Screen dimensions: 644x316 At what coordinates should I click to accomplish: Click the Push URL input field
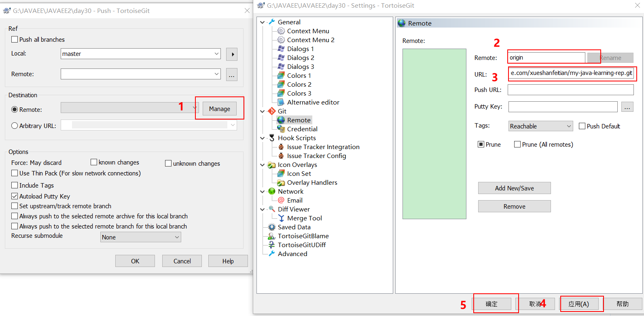point(571,90)
